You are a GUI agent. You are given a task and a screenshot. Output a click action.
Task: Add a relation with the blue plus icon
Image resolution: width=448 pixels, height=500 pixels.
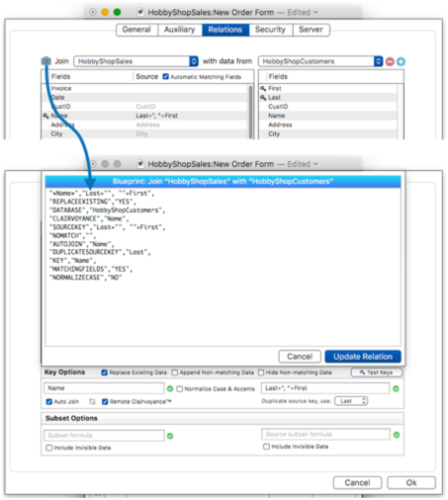pos(401,61)
